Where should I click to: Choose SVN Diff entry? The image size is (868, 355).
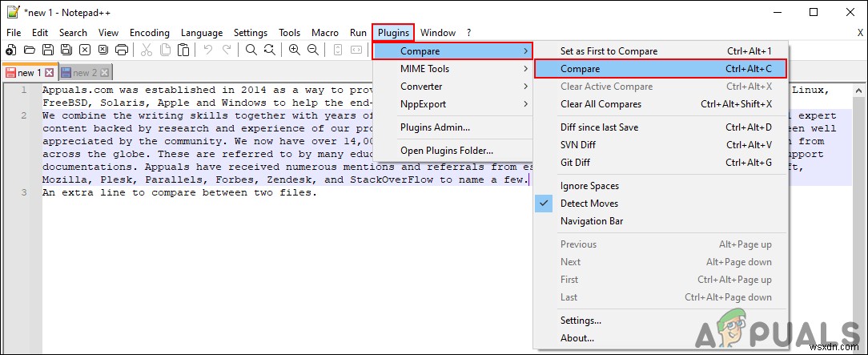578,145
